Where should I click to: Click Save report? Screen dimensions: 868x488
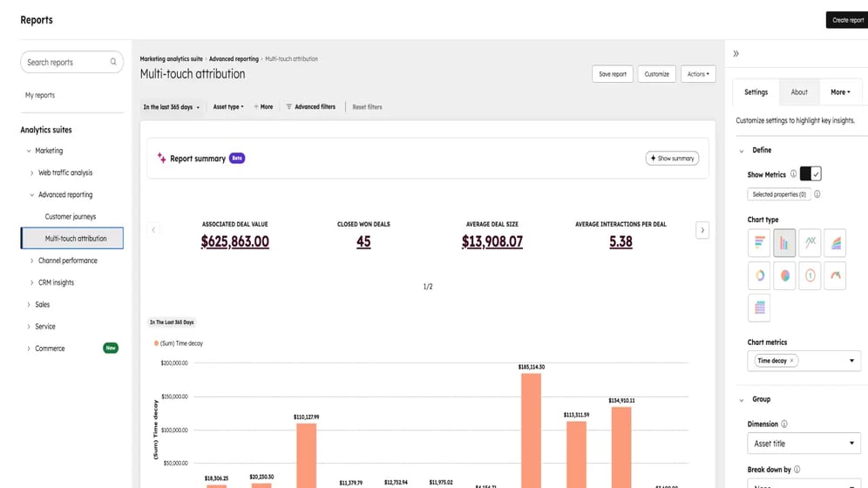[x=613, y=74]
